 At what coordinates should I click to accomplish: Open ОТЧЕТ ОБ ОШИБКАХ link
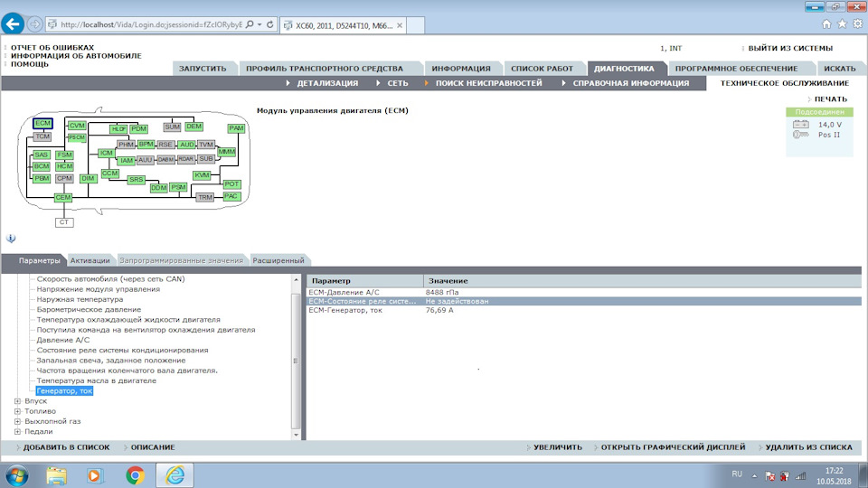point(52,48)
